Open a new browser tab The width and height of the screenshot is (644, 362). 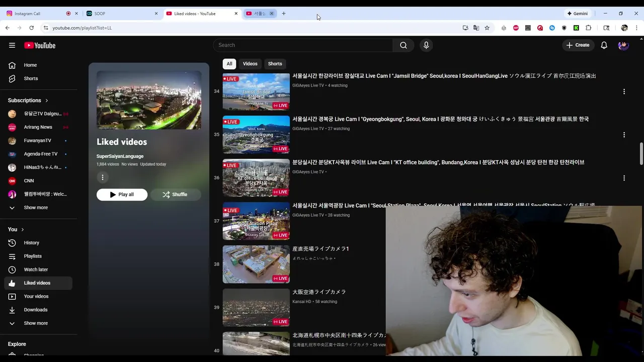pos(284,14)
